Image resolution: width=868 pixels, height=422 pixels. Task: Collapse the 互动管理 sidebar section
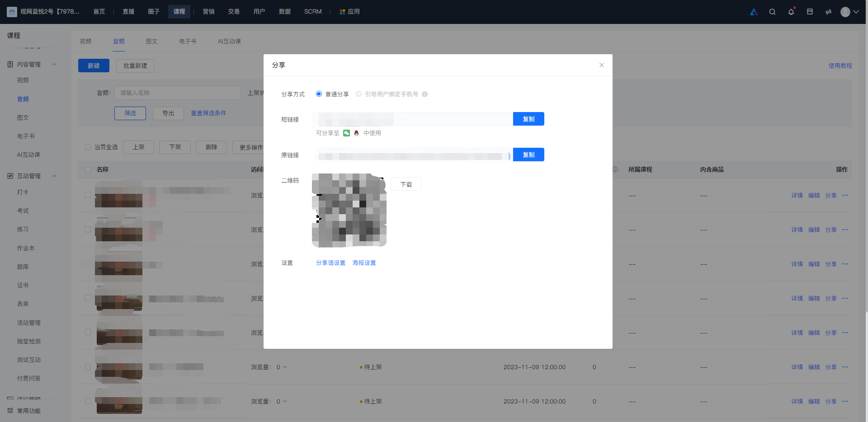[54, 176]
